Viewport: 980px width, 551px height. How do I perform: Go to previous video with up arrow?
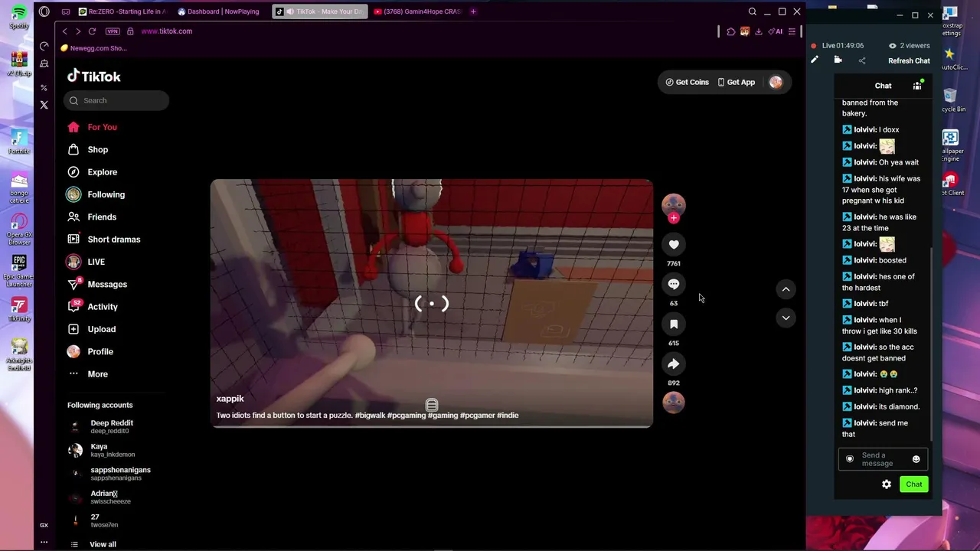pyautogui.click(x=786, y=289)
